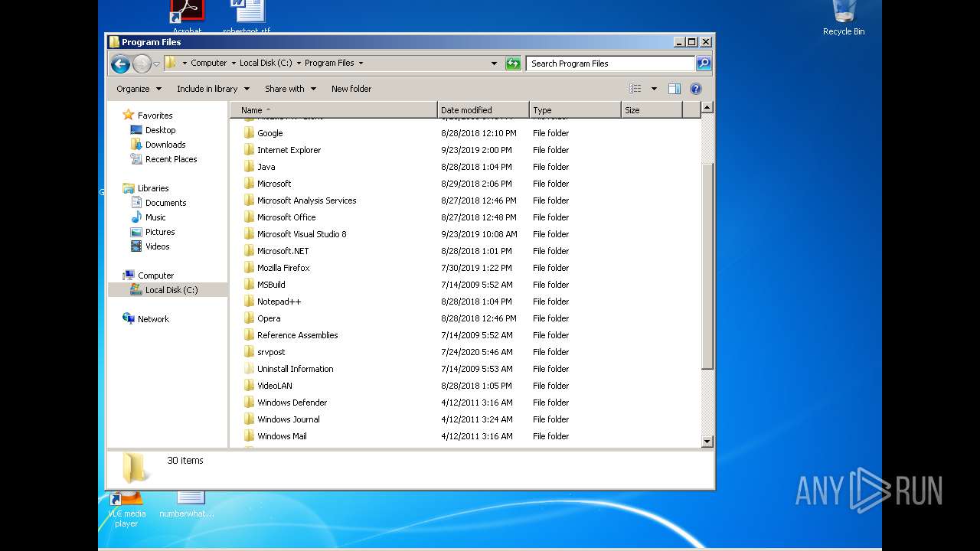
Task: Click the Change your view icon
Action: [x=635, y=89]
